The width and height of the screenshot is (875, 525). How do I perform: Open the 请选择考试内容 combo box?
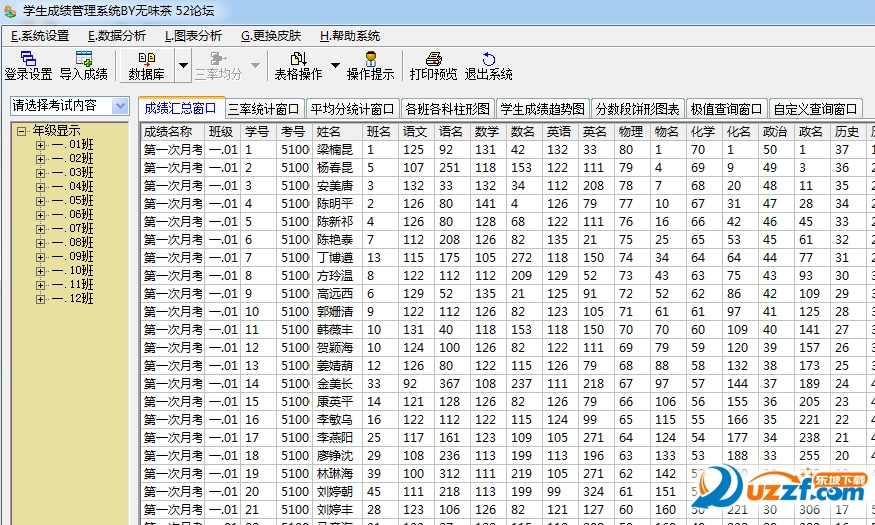[120, 106]
